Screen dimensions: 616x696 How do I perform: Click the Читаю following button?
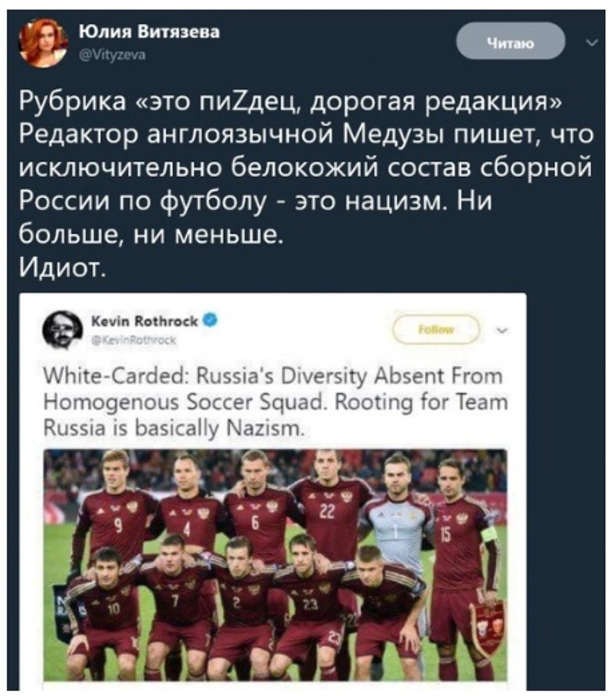[x=511, y=41]
